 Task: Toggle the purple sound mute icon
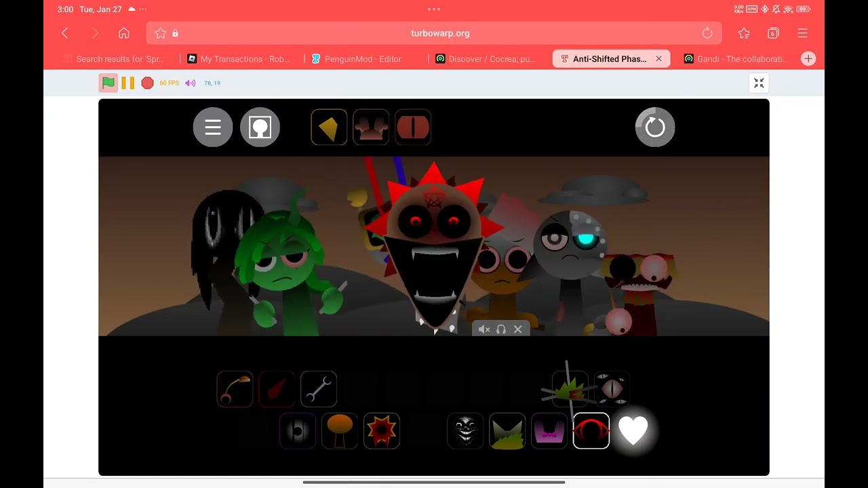[x=191, y=83]
